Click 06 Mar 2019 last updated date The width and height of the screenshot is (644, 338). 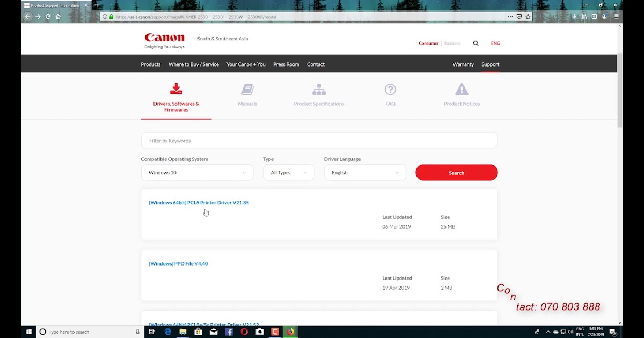click(x=397, y=227)
